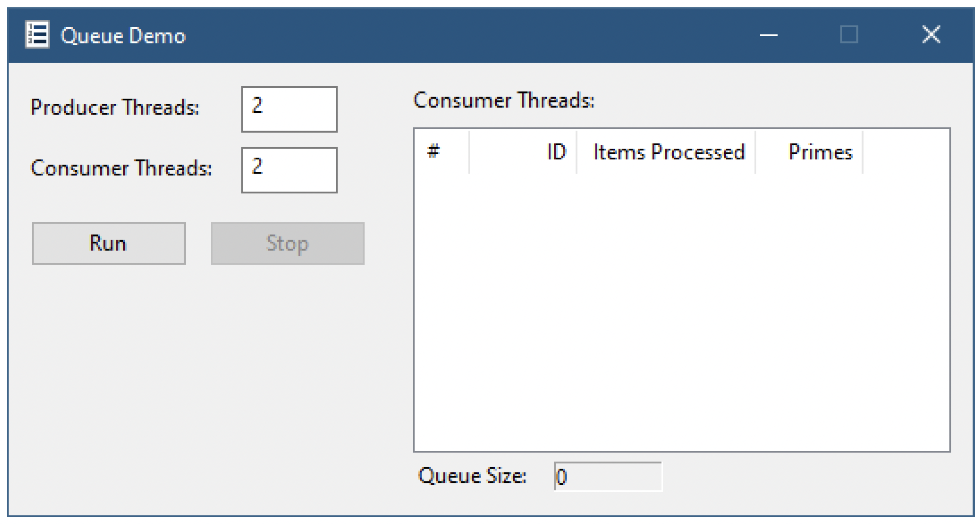Click the Queue Size label

(x=472, y=476)
